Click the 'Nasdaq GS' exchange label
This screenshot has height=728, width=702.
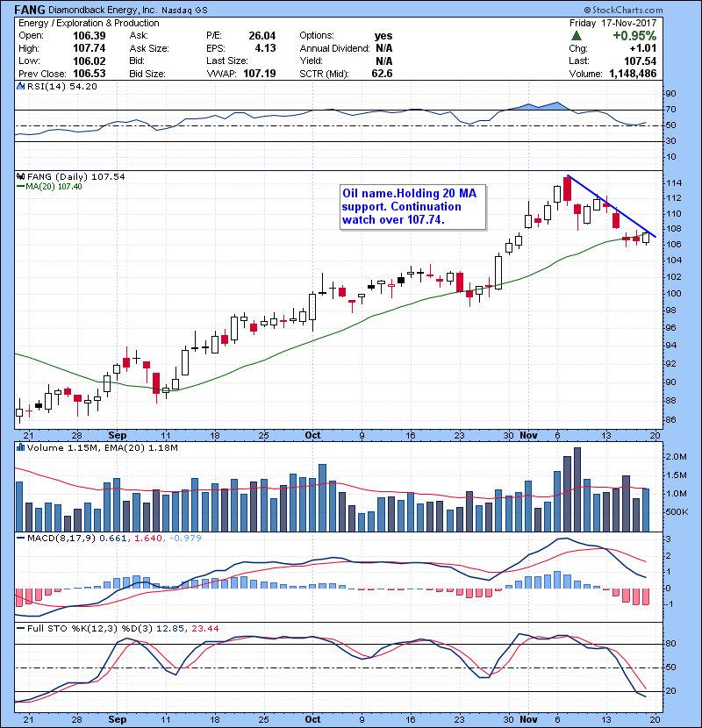(184, 11)
